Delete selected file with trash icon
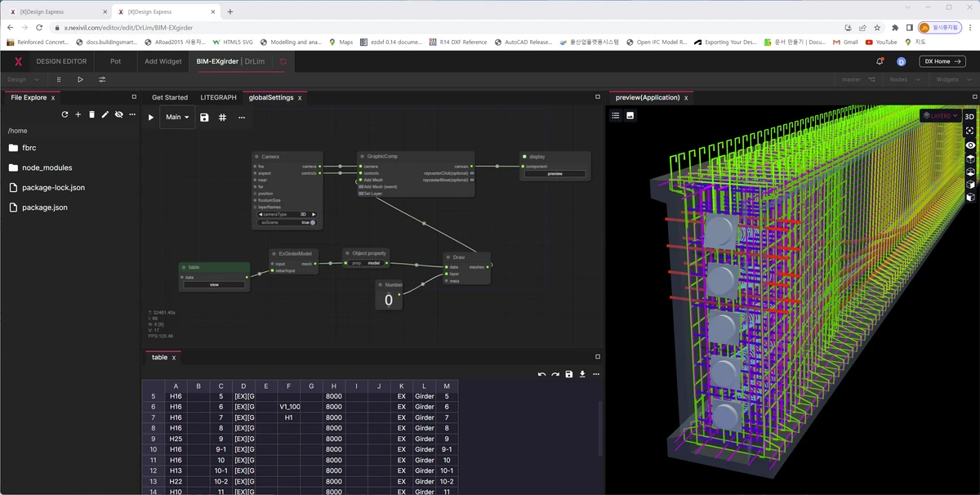Viewport: 980px width, 495px height. coord(91,114)
